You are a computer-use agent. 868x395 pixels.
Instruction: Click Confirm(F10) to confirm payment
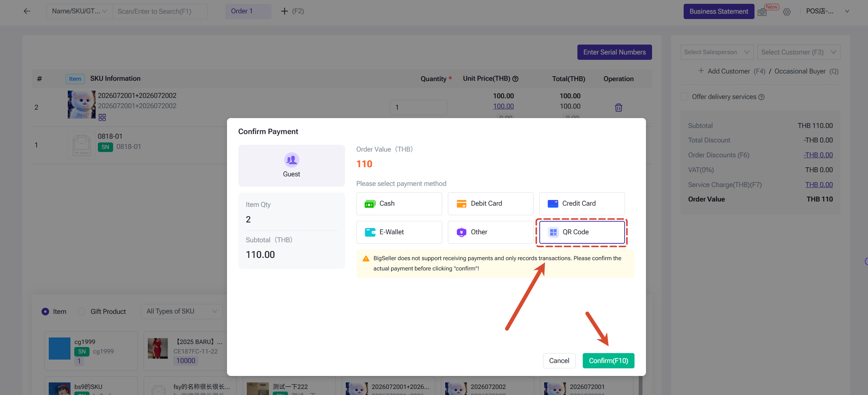click(609, 361)
